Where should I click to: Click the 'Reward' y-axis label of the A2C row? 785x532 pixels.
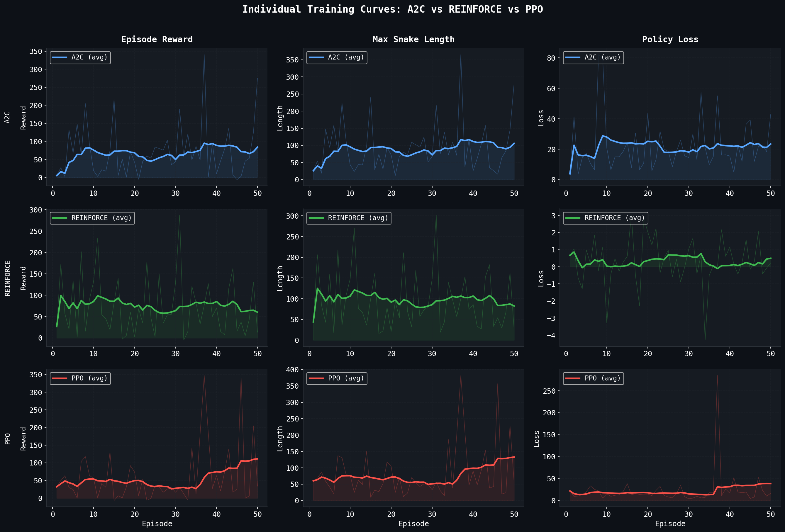click(23, 118)
